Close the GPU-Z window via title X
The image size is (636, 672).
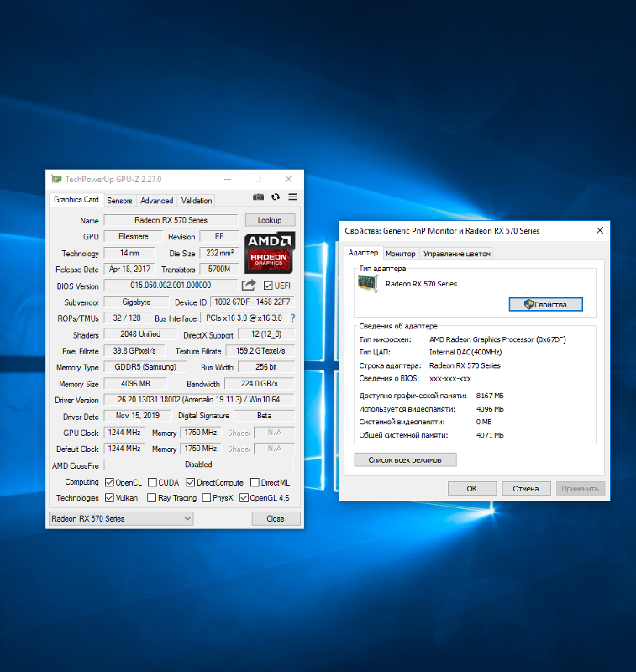[x=289, y=179]
